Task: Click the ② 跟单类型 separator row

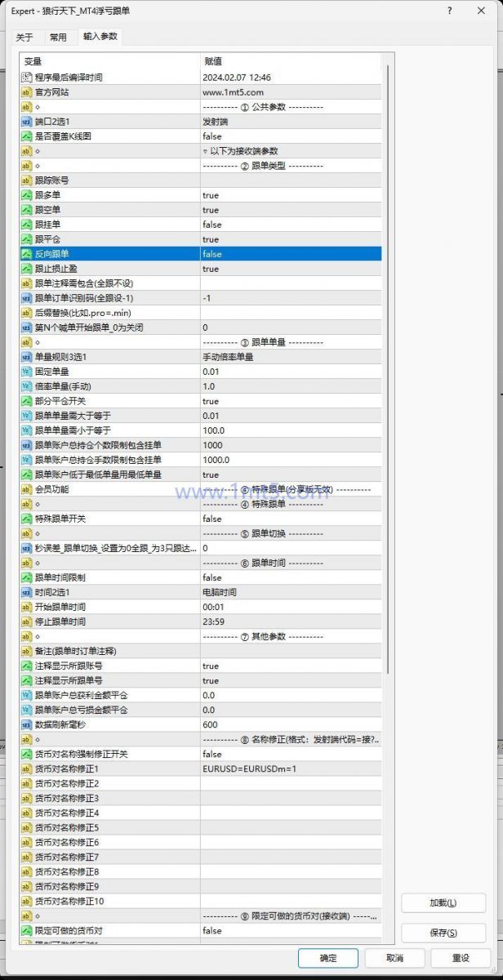Action: pos(200,166)
